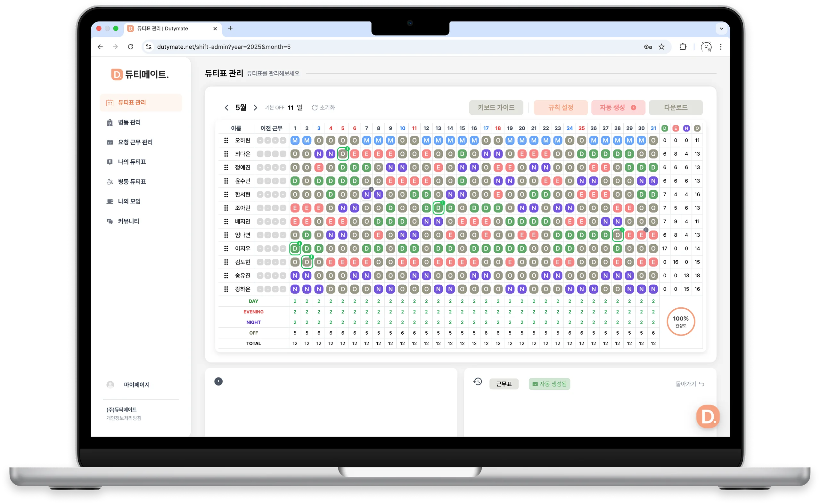Open a new browser tab

pos(230,29)
